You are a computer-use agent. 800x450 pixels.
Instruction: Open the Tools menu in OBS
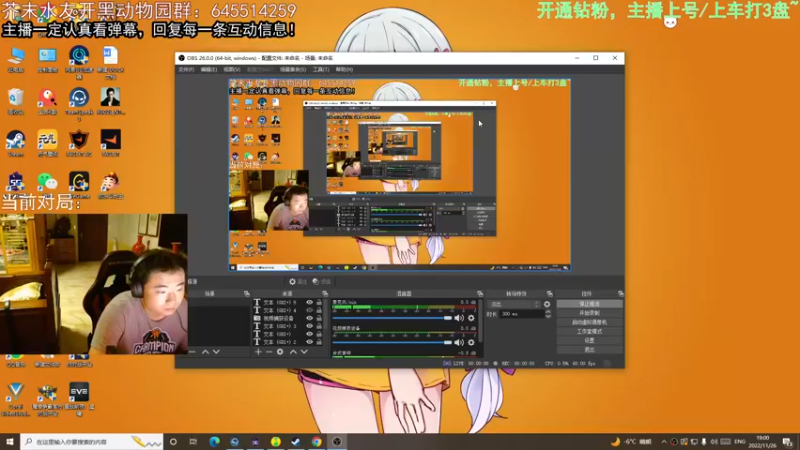coord(321,69)
